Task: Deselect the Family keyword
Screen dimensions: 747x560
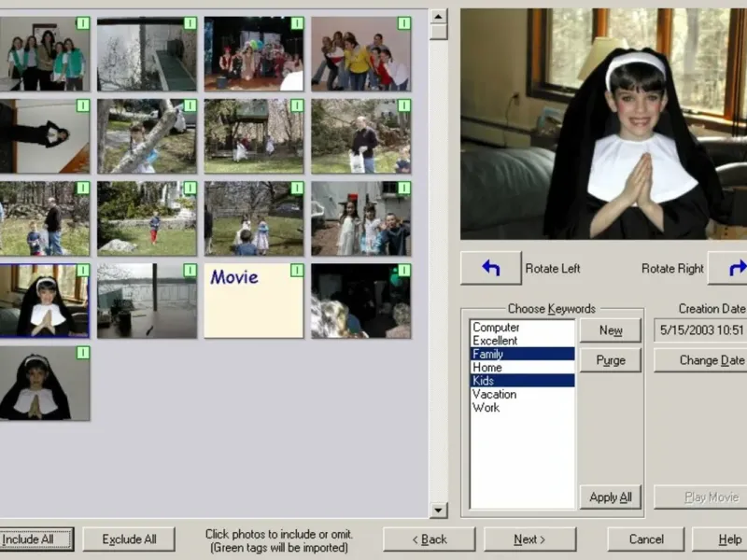Action: (488, 354)
